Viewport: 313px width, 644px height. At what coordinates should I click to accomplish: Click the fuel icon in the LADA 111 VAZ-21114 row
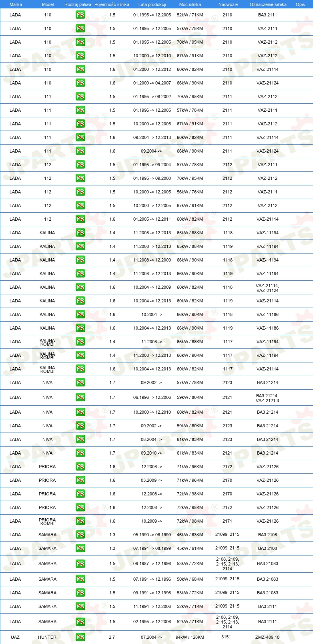click(x=80, y=137)
